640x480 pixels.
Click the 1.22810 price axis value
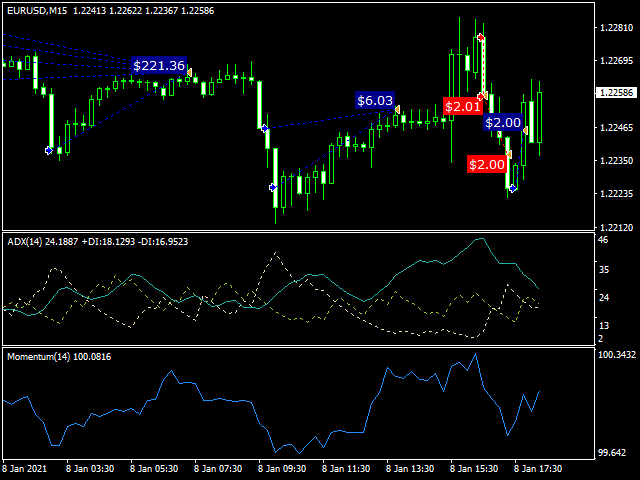[616, 28]
